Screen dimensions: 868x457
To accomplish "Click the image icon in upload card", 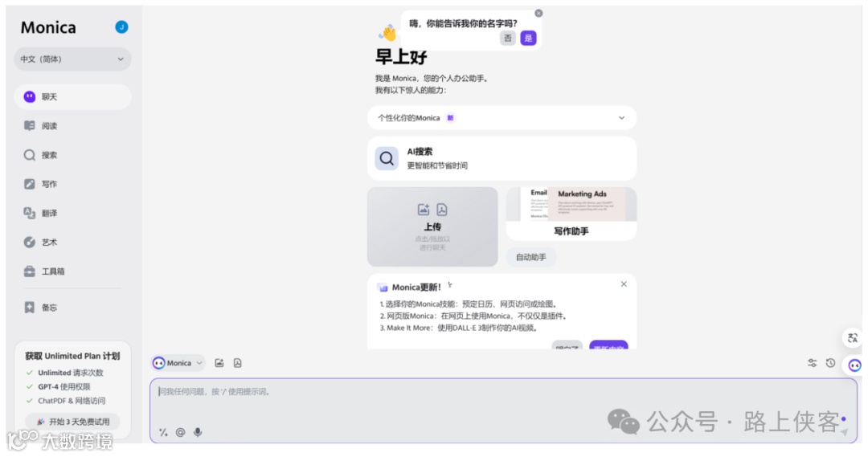I will [424, 210].
